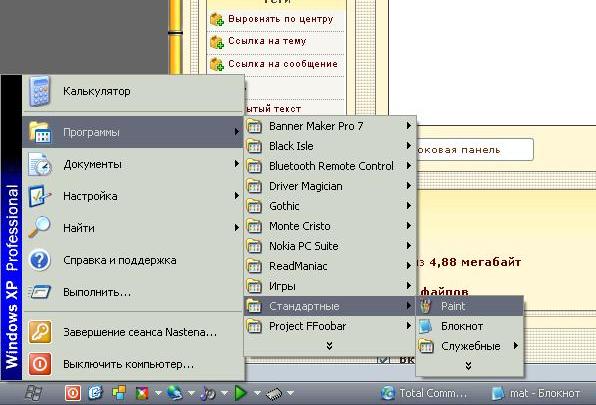Open Справка и поддержка
Screen dimensions: 596x405
(133, 260)
